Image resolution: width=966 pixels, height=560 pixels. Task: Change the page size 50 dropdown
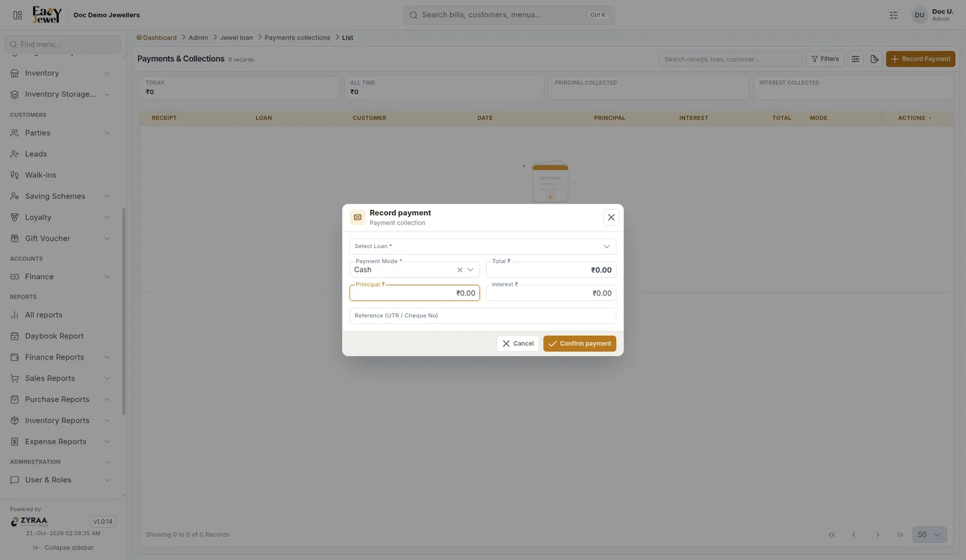click(x=929, y=535)
